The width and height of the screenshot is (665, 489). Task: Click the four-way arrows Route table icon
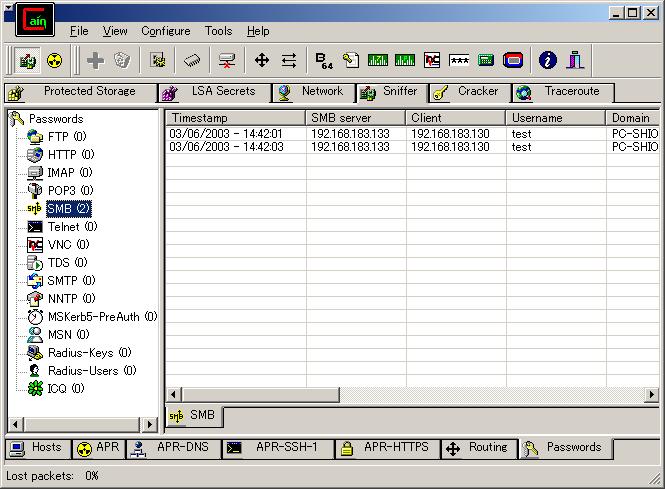coord(262,61)
